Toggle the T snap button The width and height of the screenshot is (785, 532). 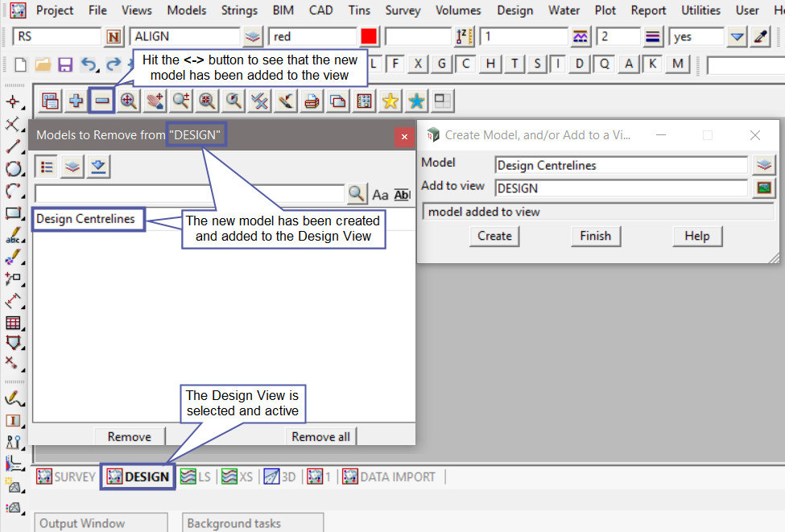pos(514,64)
